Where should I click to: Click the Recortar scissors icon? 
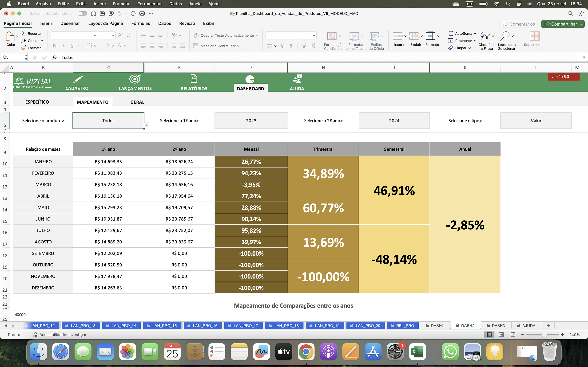tap(24, 33)
